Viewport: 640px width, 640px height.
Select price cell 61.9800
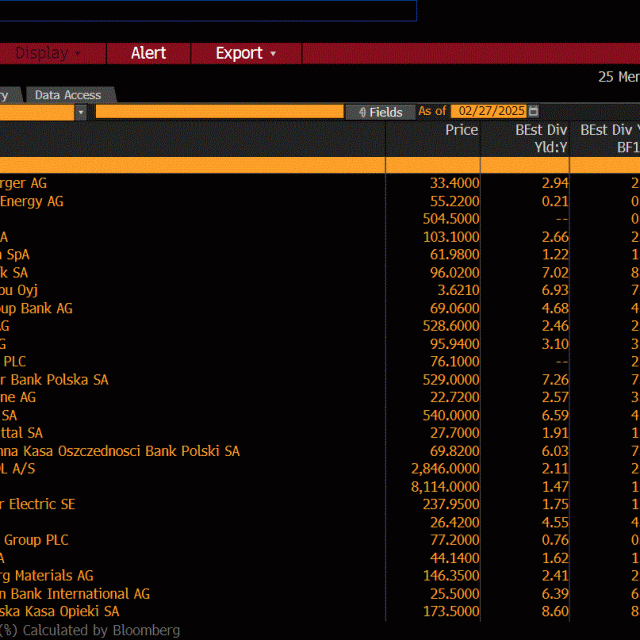pyautogui.click(x=454, y=254)
